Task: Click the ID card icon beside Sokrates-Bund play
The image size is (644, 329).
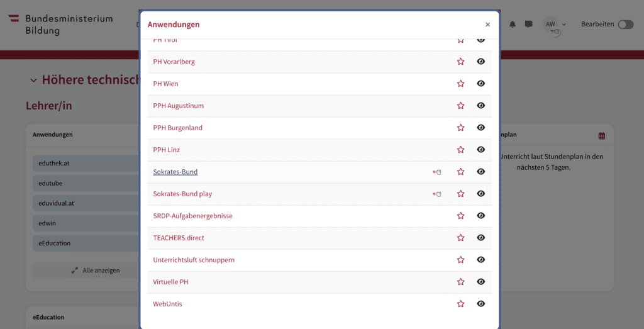Action: click(x=436, y=194)
